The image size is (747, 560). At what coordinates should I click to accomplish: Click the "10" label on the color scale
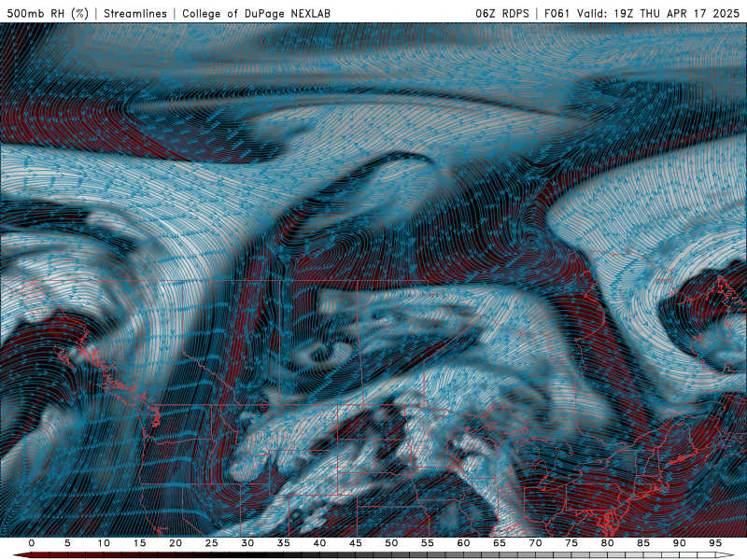[x=104, y=543]
